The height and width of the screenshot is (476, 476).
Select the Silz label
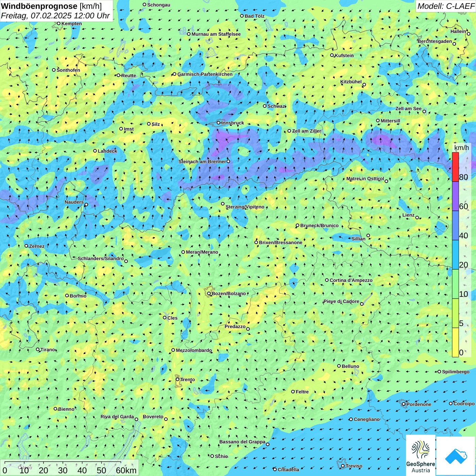156,124
